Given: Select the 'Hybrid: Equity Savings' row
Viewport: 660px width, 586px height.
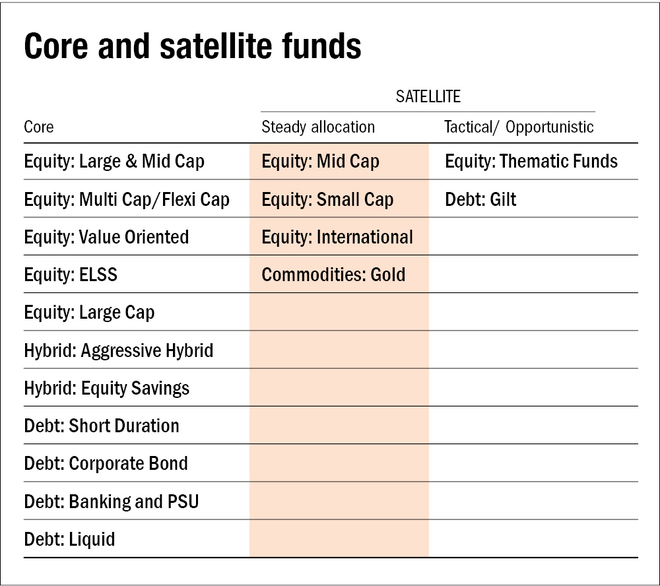Looking at the screenshot, I should coord(106,388).
